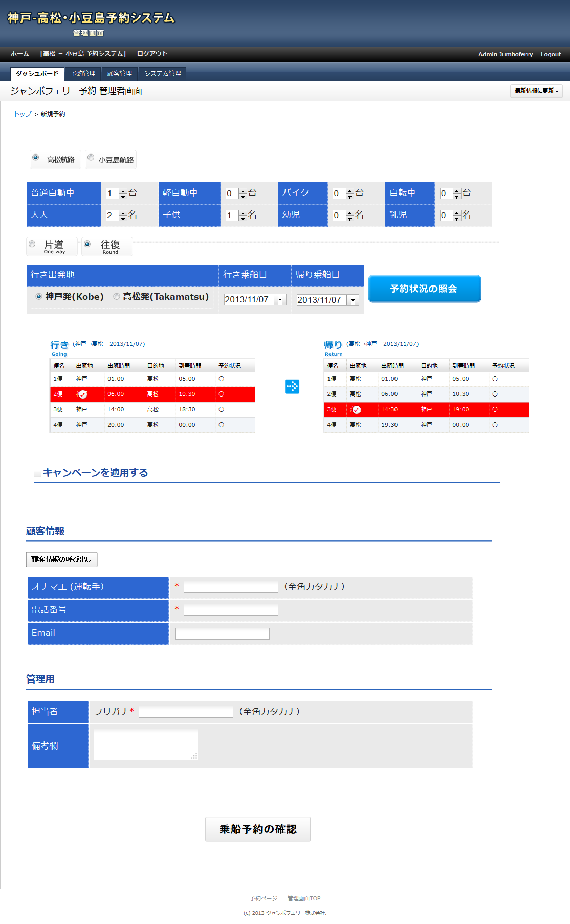Open [高松 − 小豆島 予約システム] menu item
The image size is (570, 924).
click(x=83, y=54)
